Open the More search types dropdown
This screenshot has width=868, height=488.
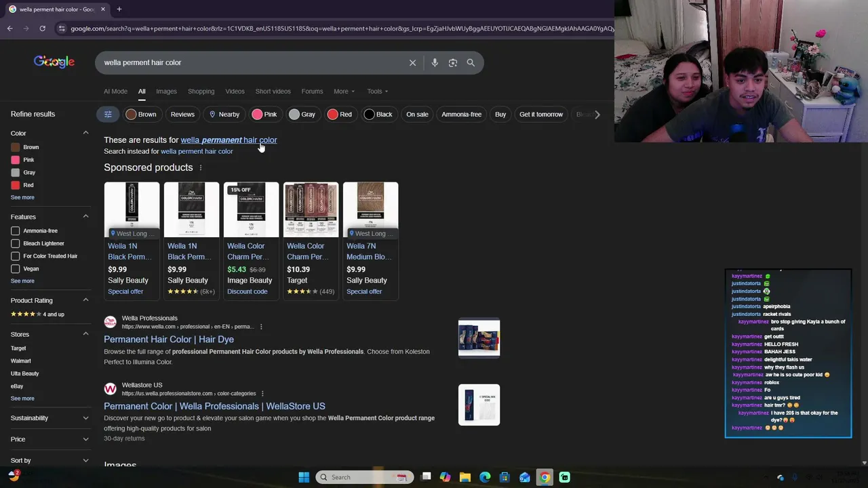click(x=344, y=91)
